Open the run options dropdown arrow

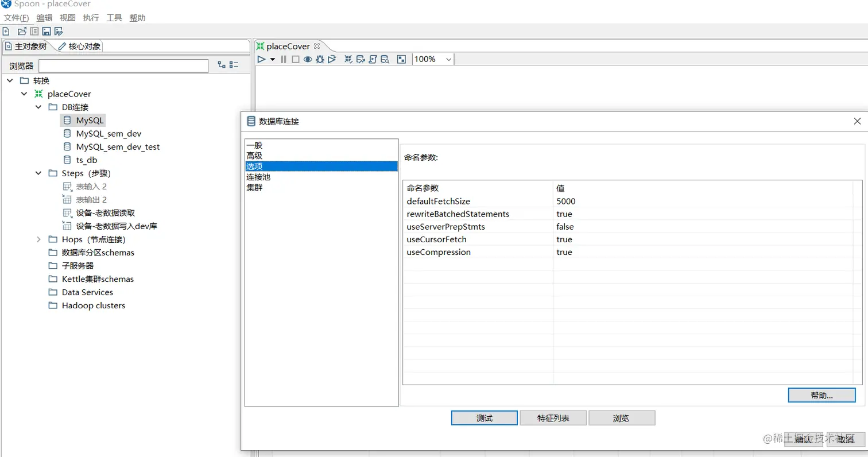(x=273, y=59)
